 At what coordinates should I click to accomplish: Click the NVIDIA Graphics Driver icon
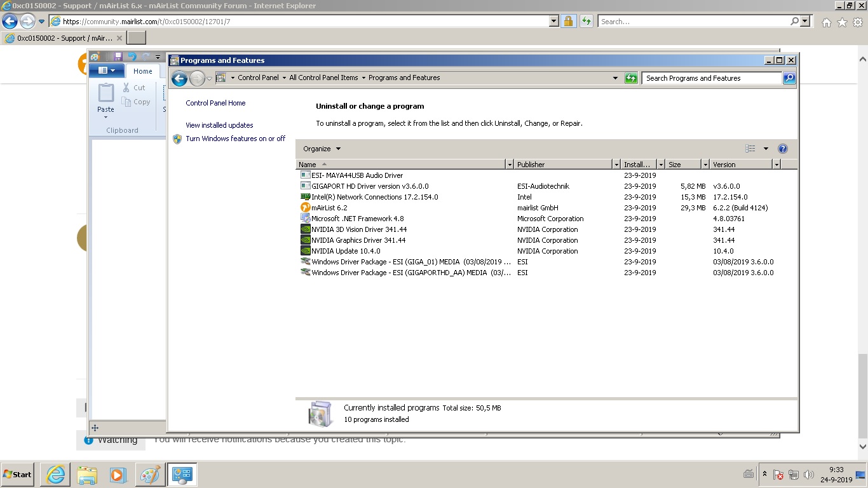pyautogui.click(x=306, y=240)
